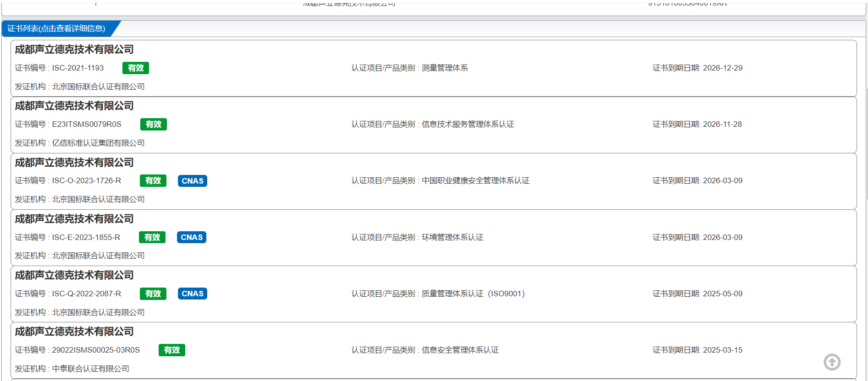The image size is (868, 381).
Task: Open certificate number ISC-E-2023-1855-R
Action: [86, 237]
